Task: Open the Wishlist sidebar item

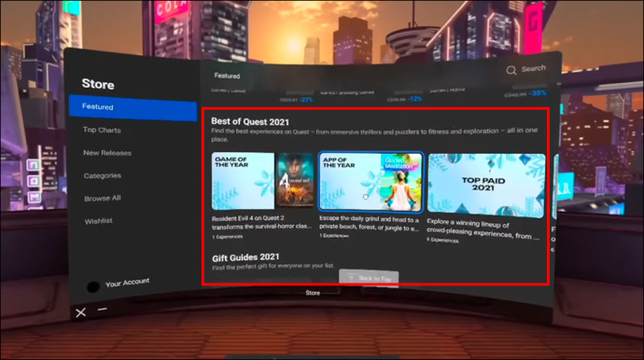Action: [99, 221]
